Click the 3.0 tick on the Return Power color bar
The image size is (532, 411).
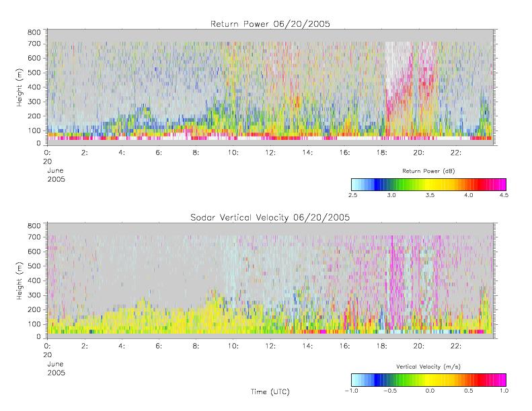coord(391,195)
